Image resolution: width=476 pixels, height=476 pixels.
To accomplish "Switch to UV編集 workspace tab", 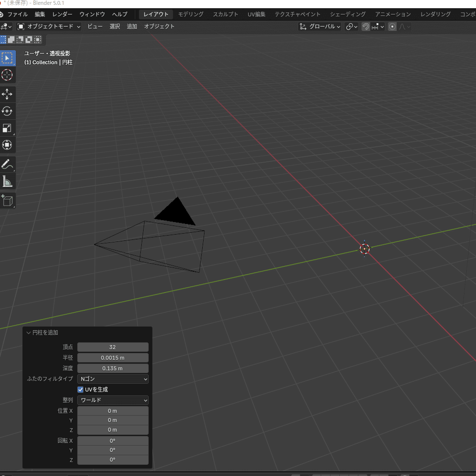I will [256, 14].
